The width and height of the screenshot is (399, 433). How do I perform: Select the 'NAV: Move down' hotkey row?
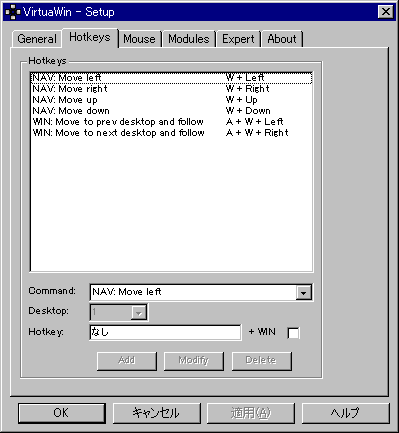(171, 111)
